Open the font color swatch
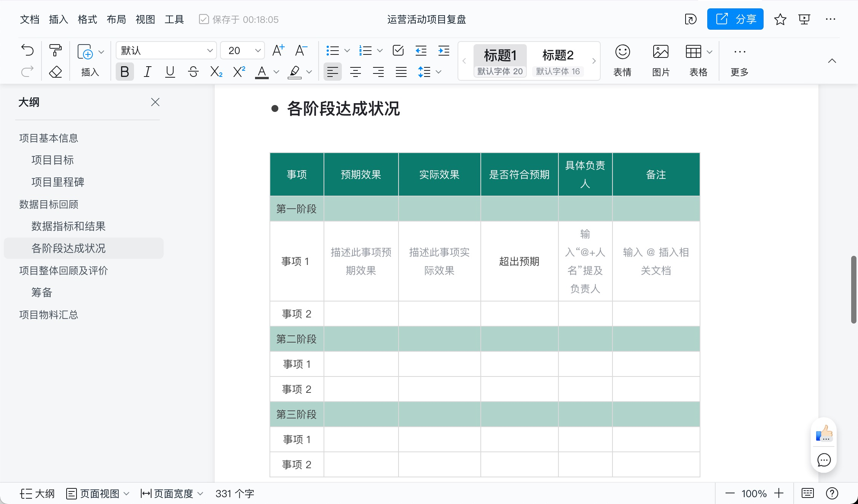Image resolution: width=858 pixels, height=504 pixels. pos(261,72)
